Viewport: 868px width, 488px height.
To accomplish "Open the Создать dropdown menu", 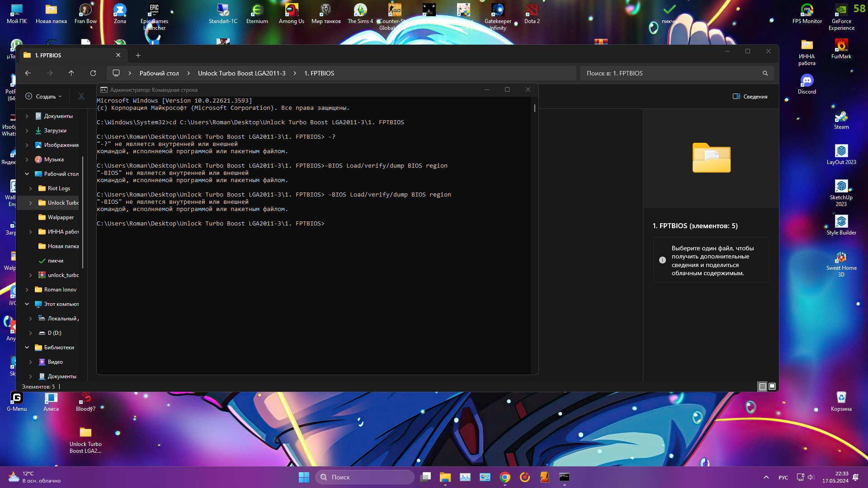I will pos(44,97).
